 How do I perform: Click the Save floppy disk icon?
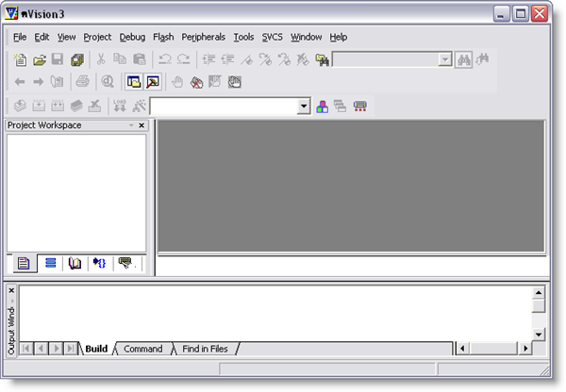(x=58, y=59)
